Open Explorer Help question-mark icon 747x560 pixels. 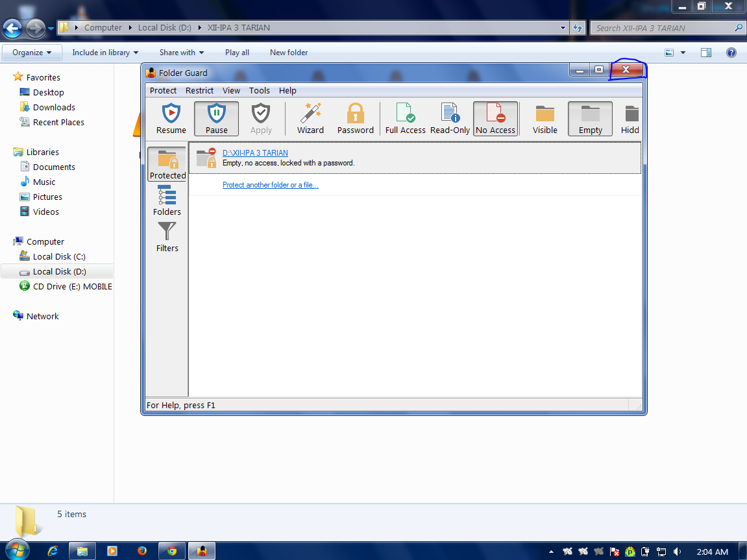pyautogui.click(x=731, y=53)
